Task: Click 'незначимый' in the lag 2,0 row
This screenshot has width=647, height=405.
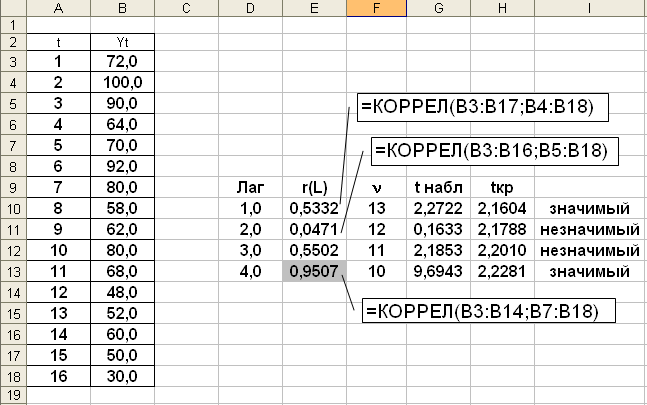Action: 590,230
